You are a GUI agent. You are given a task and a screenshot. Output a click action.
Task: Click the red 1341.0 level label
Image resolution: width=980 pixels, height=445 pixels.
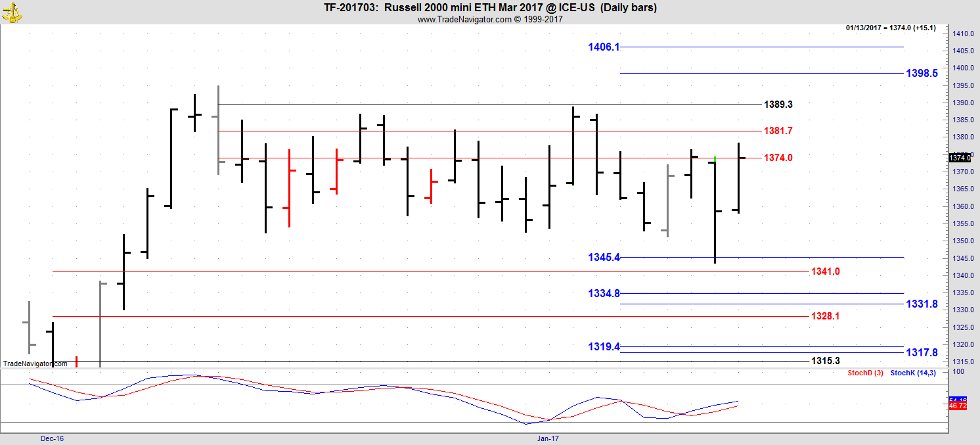coord(825,271)
